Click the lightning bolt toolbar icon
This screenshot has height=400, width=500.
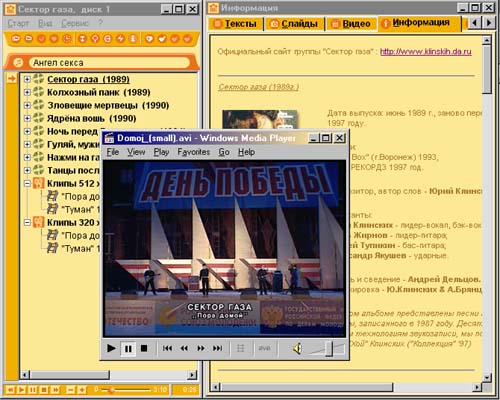pyautogui.click(x=120, y=39)
